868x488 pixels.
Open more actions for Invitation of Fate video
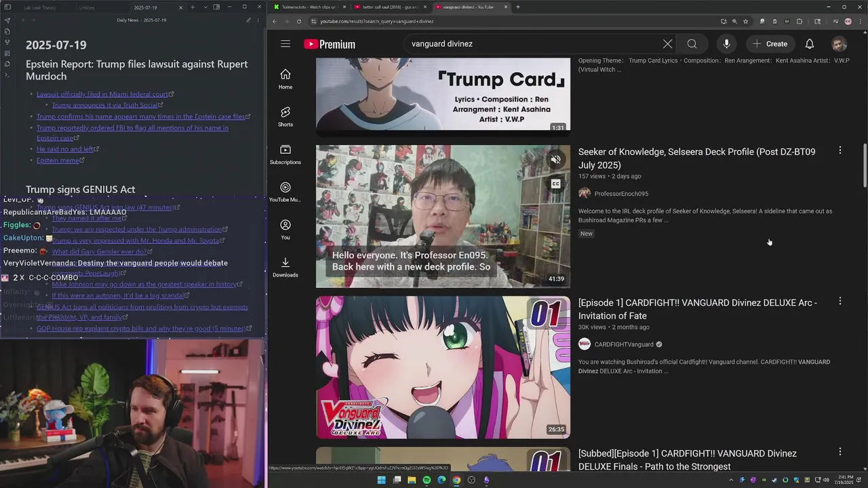(x=840, y=301)
